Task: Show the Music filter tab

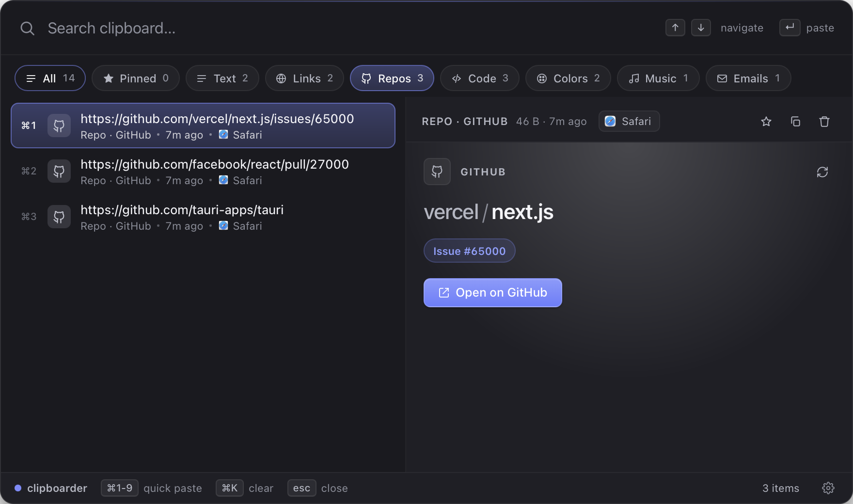Action: [658, 78]
